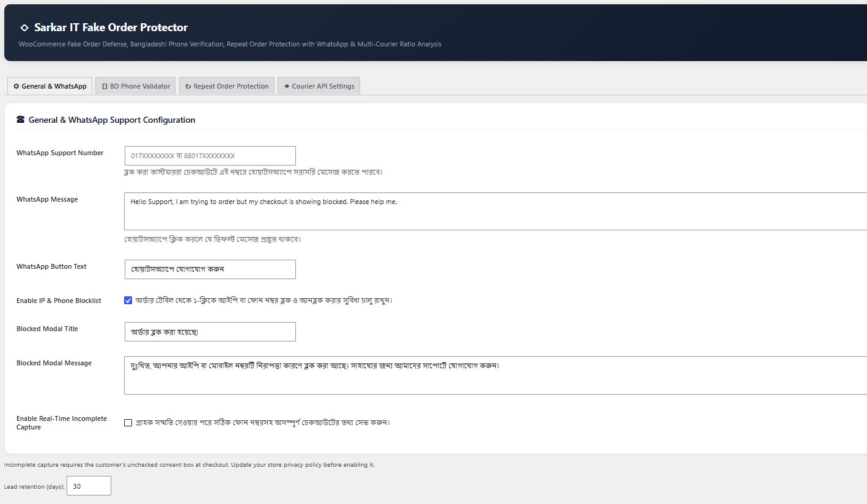Screen dimensions: 867x504
Task: Click the "Enable IP & Phone Blocklist" label
Action: point(59,301)
